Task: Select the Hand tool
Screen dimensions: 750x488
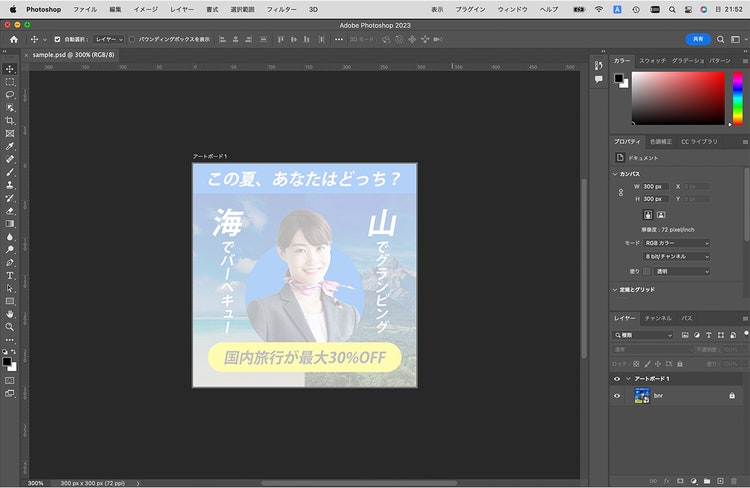Action: point(10,314)
